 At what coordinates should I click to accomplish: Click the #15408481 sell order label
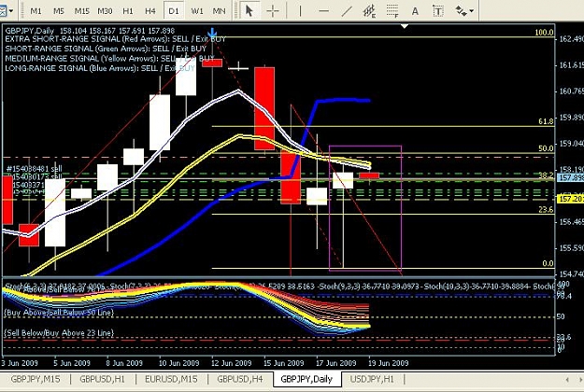35,169
